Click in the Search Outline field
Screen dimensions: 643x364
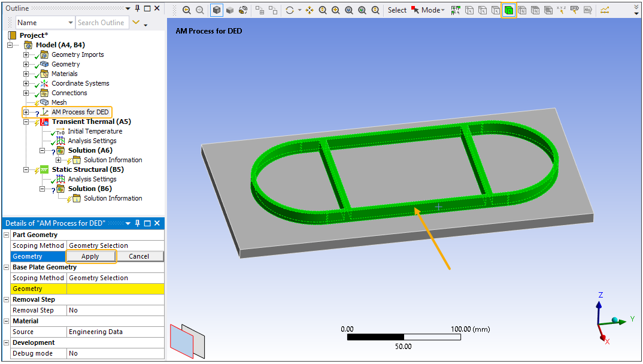[102, 23]
